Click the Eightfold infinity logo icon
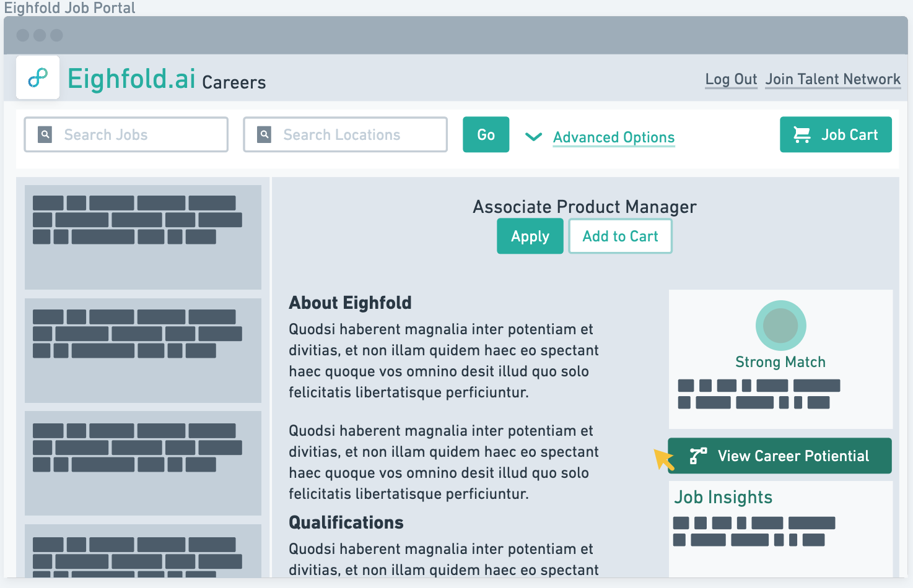 (38, 77)
